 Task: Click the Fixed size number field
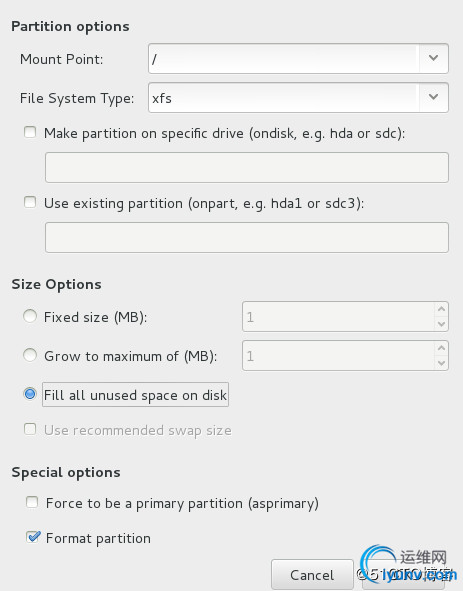(339, 317)
